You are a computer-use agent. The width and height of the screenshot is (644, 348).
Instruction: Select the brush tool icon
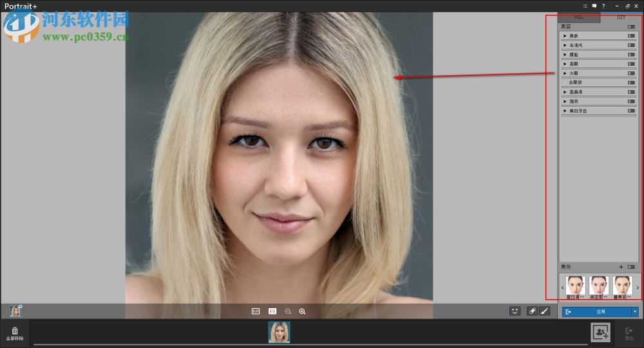click(x=544, y=311)
